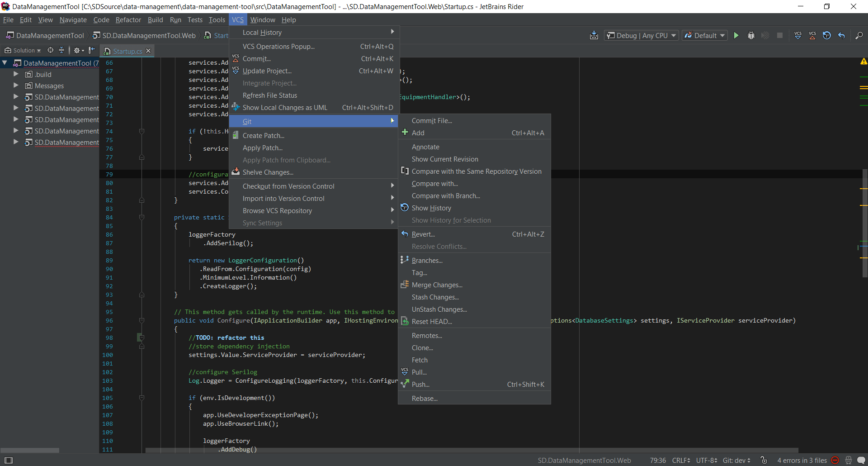Screen dimensions: 868x466
Task: Open the Solution view dropdown
Action: (23, 50)
